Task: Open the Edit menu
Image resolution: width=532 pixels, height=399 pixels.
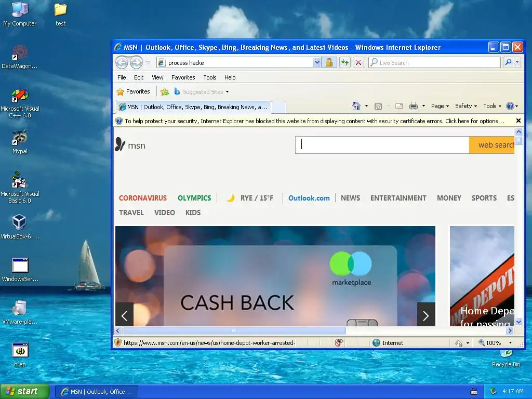Action: click(x=138, y=77)
